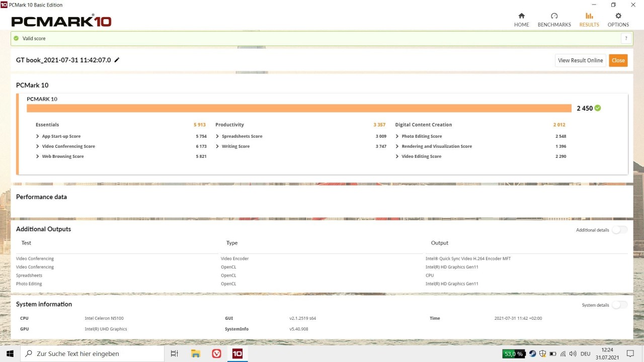Open the volume tray icon
The width and height of the screenshot is (644, 362).
tap(573, 353)
